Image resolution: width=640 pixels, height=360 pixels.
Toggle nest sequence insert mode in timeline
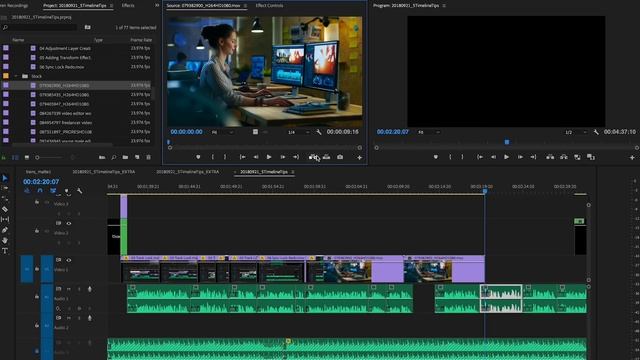pyautogui.click(x=27, y=191)
